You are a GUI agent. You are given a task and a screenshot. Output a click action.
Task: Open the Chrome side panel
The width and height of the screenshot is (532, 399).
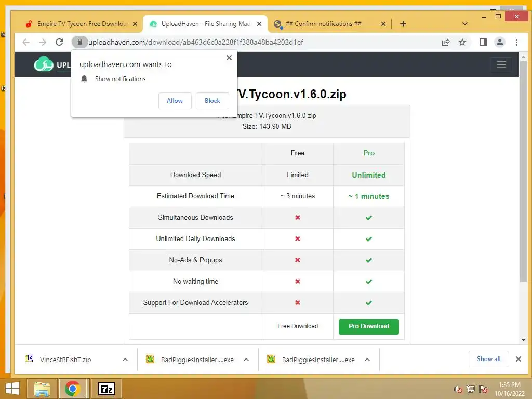click(483, 42)
